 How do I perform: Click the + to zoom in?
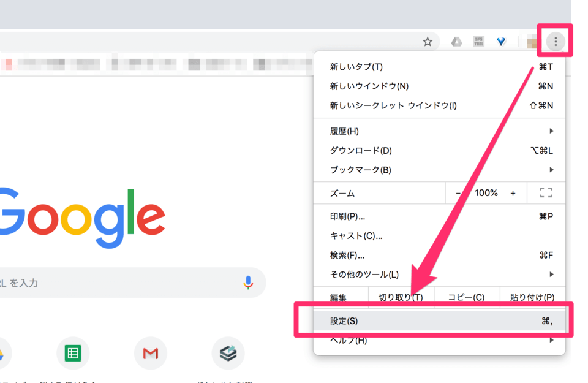click(513, 192)
